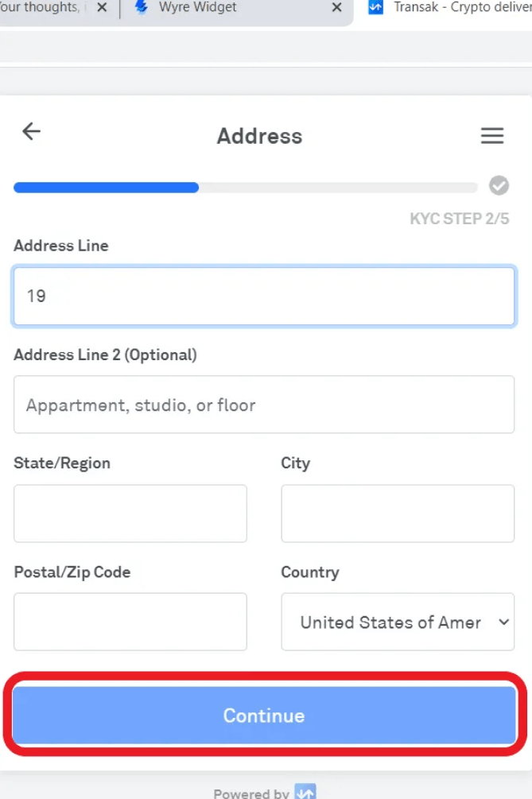Focus the Address Line field containing 19
532x799 pixels.
264,297
